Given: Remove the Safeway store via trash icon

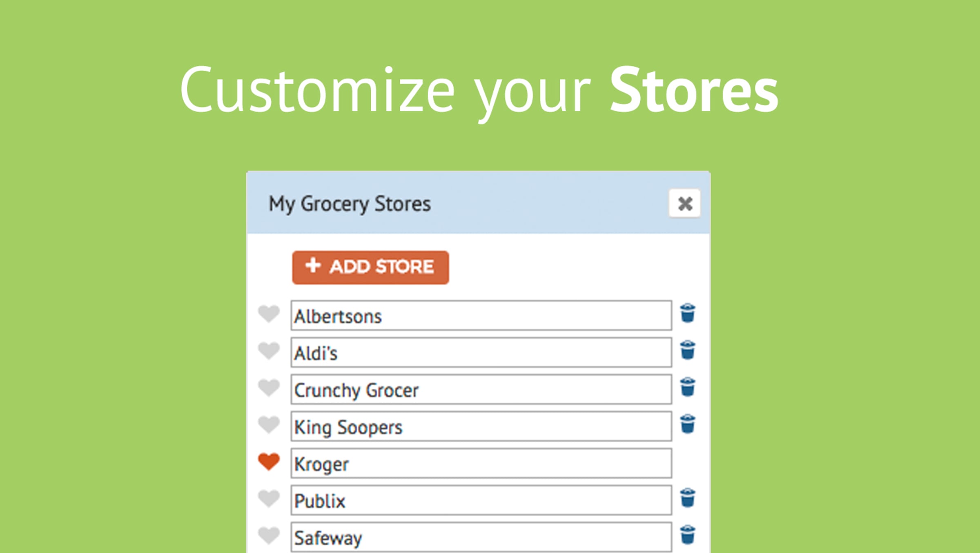Looking at the screenshot, I should 688,535.
